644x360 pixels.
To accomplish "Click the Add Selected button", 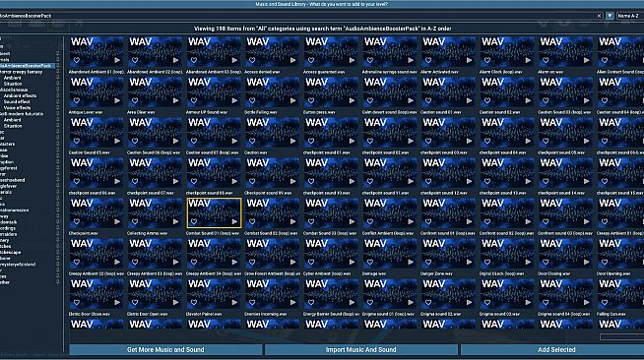I will point(552,350).
